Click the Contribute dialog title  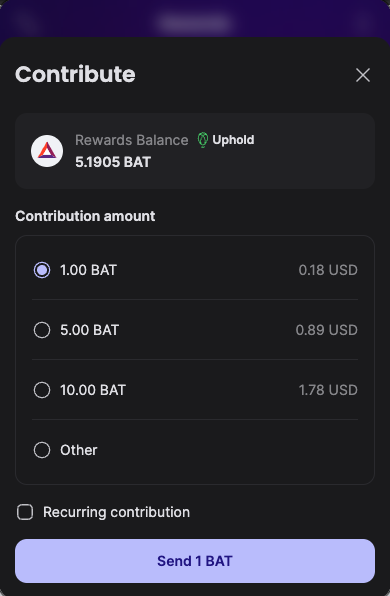coord(75,74)
